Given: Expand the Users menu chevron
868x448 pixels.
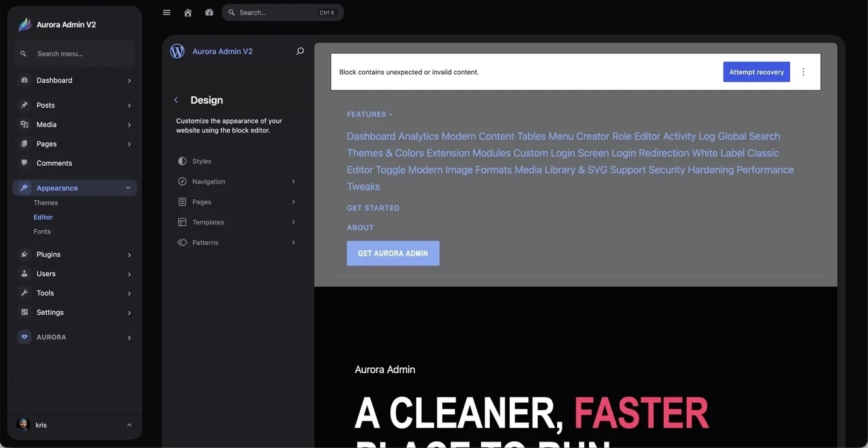Looking at the screenshot, I should click(x=129, y=274).
